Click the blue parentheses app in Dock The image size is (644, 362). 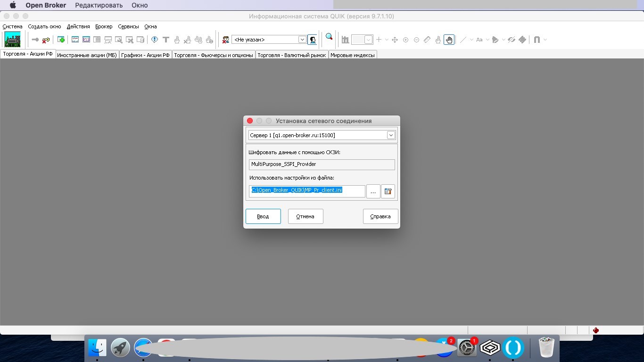point(513,348)
